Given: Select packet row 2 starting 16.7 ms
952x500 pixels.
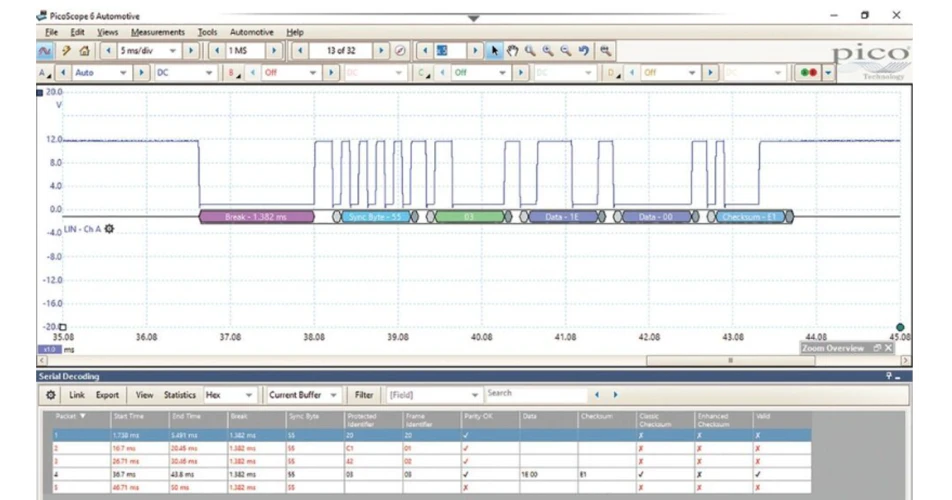Looking at the screenshot, I should tap(432, 448).
